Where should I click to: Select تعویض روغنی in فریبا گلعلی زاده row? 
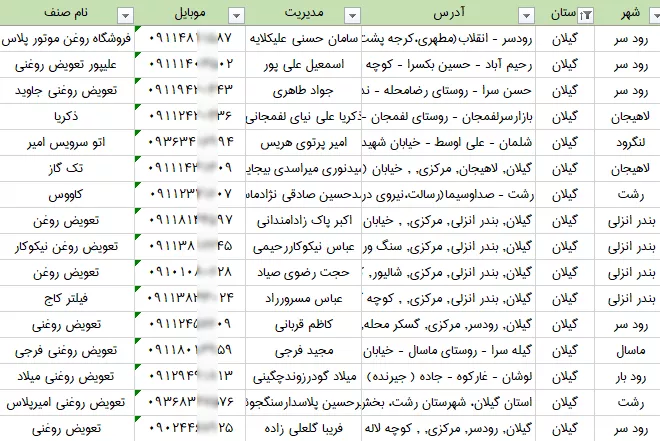[x=67, y=429]
